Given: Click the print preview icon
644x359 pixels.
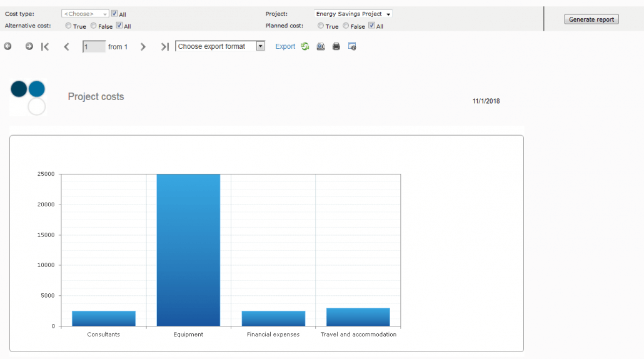Looking at the screenshot, I should click(321, 46).
